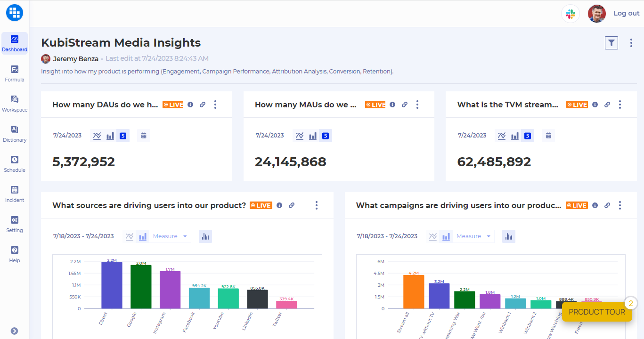Open the Formula section in the sidebar

[x=15, y=73]
